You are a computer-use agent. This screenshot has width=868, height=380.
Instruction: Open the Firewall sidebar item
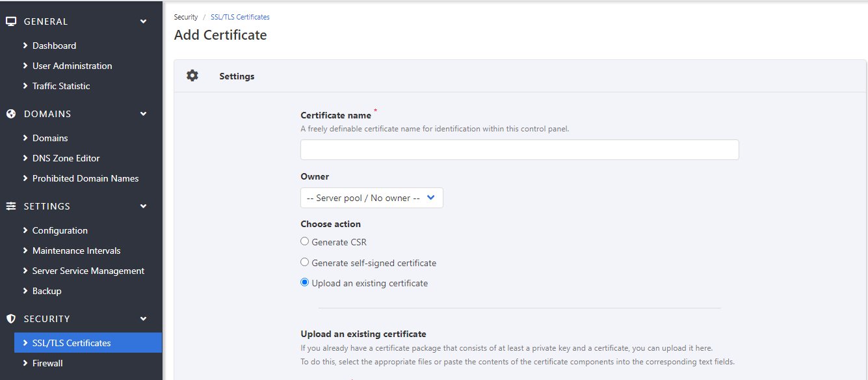[47, 363]
